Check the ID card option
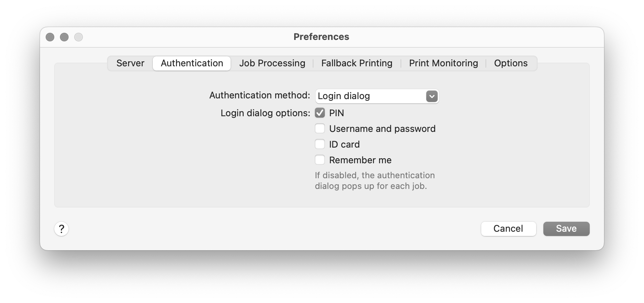The width and height of the screenshot is (644, 303). pyautogui.click(x=320, y=144)
